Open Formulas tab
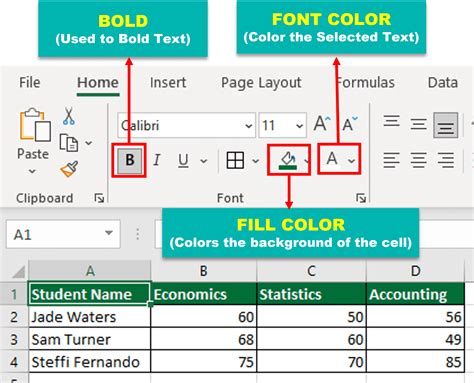 366,82
